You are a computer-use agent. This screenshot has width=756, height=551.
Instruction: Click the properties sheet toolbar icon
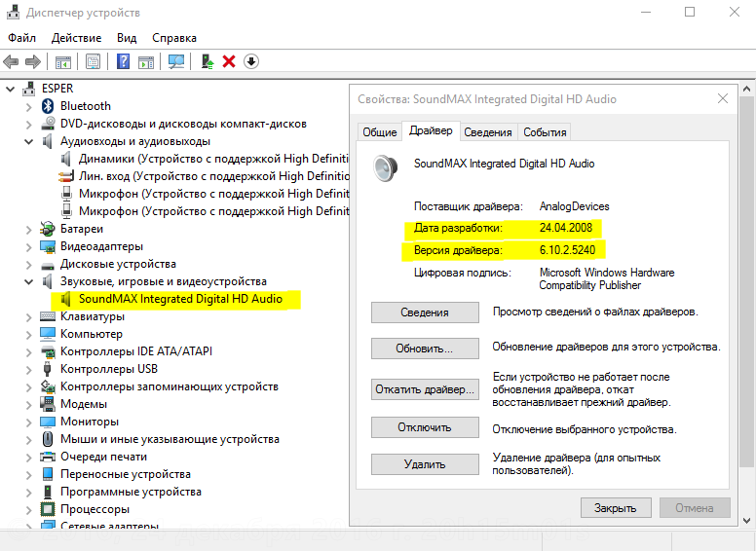[x=94, y=61]
